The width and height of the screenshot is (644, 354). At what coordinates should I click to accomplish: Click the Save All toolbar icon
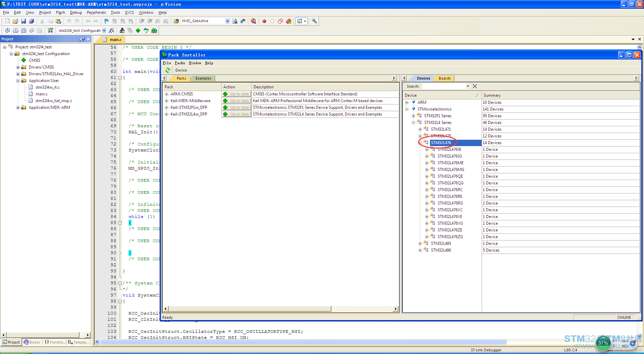pos(32,21)
